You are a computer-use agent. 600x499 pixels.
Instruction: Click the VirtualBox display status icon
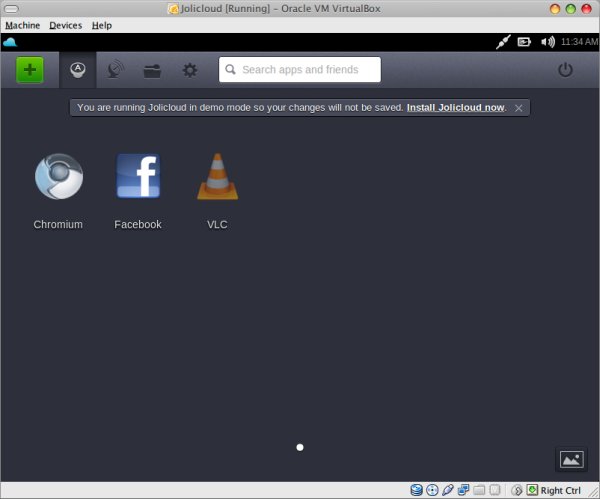[x=495, y=490]
